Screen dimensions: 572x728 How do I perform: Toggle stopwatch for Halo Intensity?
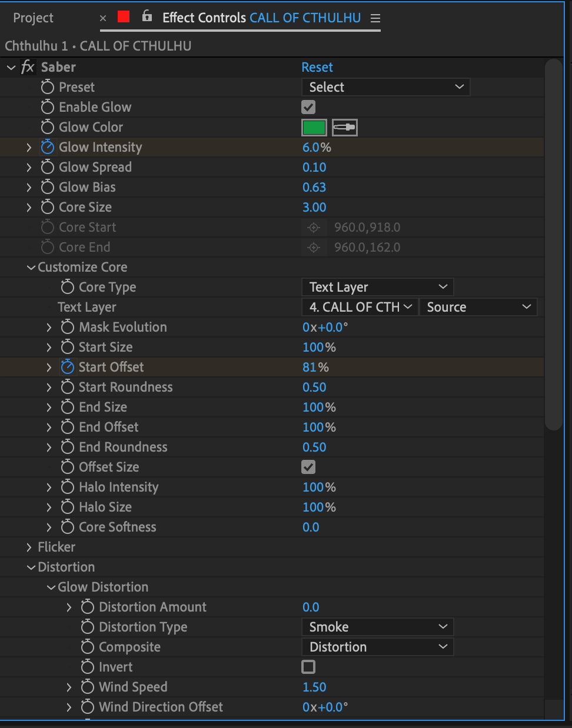68,487
